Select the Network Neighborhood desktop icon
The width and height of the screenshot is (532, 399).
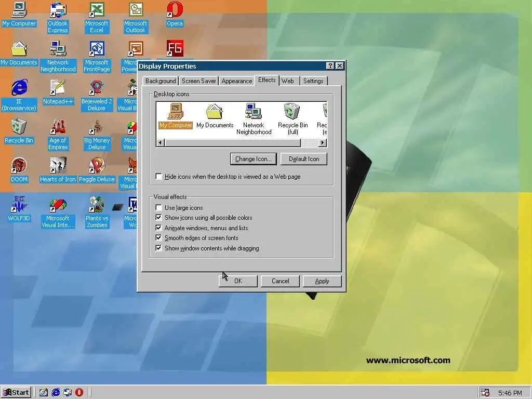[58, 57]
